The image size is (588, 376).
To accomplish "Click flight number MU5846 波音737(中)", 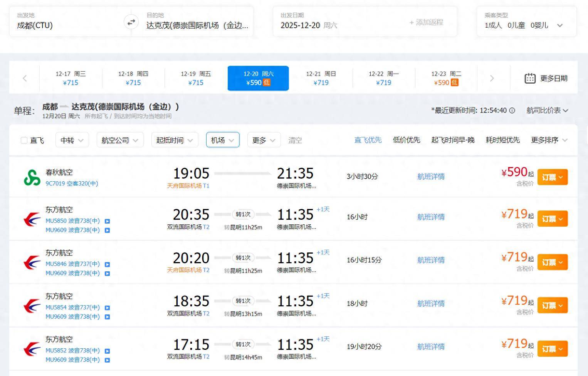I will (72, 264).
